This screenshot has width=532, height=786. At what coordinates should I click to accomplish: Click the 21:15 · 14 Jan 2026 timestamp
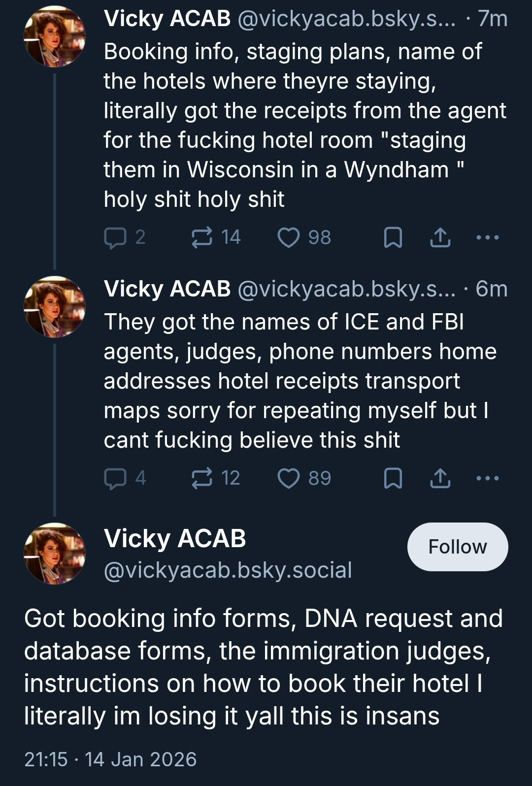point(110,759)
